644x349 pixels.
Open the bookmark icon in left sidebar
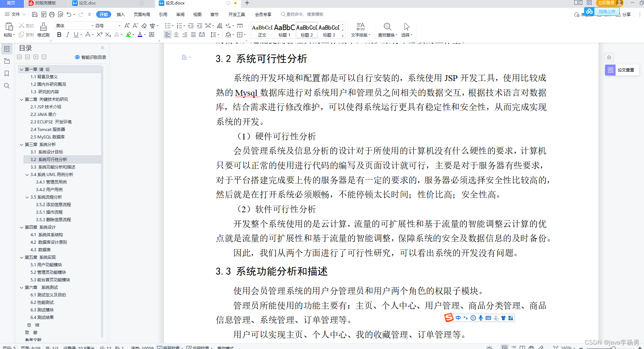click(7, 73)
